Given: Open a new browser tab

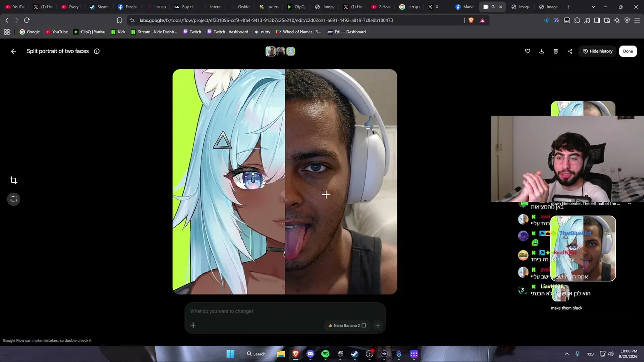Looking at the screenshot, I should coord(569,7).
